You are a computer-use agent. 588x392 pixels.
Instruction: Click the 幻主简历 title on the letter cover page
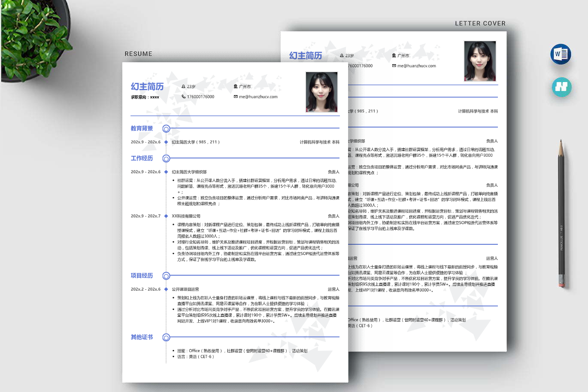point(306,55)
